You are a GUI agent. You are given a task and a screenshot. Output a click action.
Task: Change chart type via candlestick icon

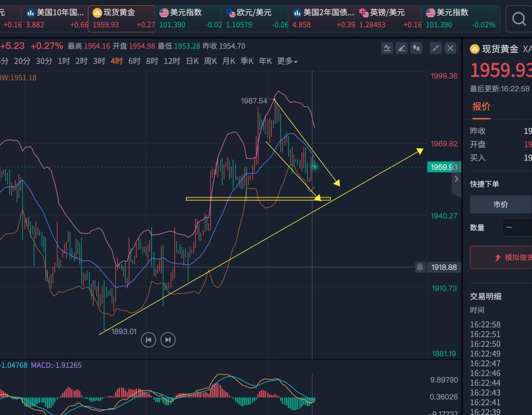click(x=416, y=48)
